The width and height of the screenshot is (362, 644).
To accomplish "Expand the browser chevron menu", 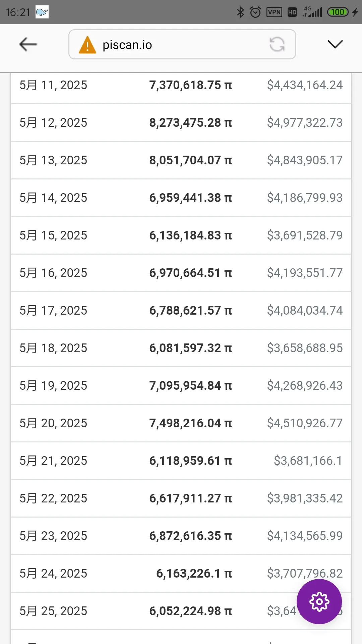I will click(x=335, y=44).
